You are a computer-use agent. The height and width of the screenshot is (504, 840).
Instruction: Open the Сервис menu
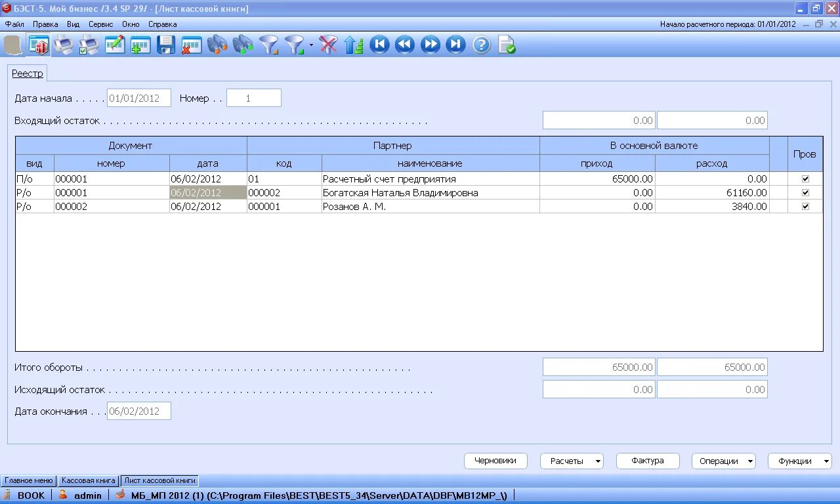(100, 24)
